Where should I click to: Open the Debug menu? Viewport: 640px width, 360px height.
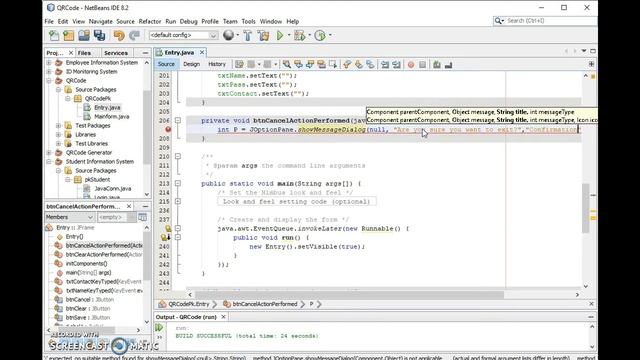(x=188, y=21)
